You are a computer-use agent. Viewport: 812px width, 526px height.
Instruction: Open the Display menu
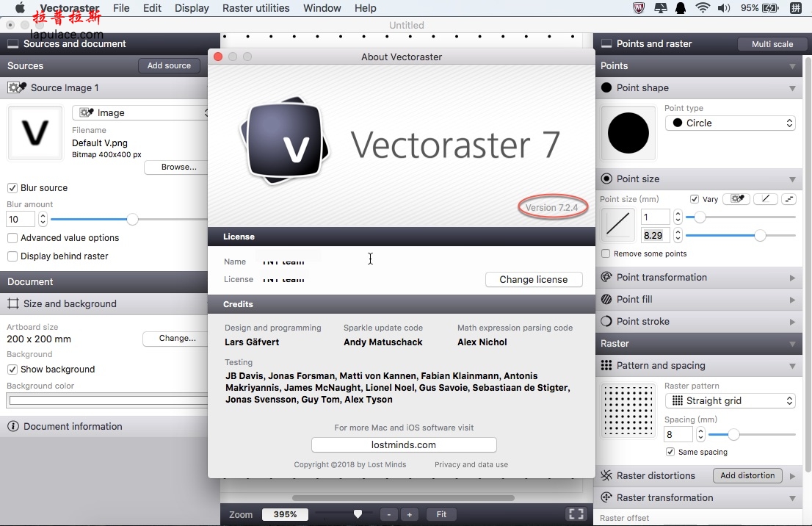[192, 8]
